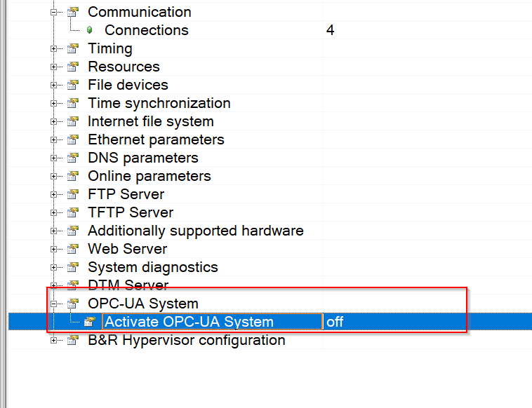
Task: Click the FTP Server folder icon
Action: point(73,194)
